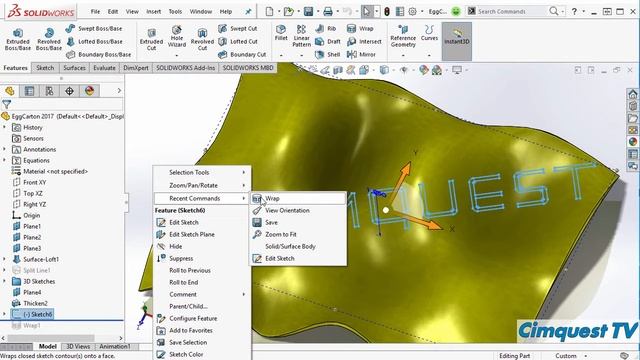Image resolution: width=640 pixels, height=360 pixels.
Task: Click the Search Commands input field
Action: [512, 11]
